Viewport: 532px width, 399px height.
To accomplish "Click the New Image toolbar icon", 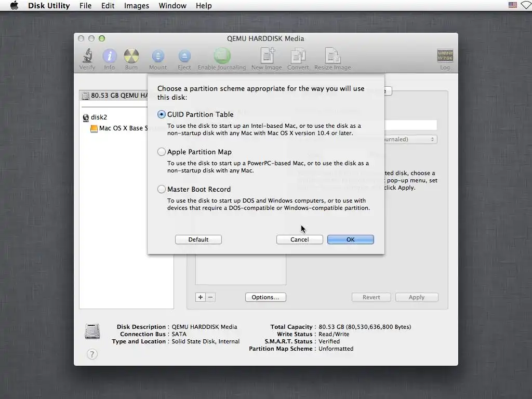I will click(x=267, y=56).
